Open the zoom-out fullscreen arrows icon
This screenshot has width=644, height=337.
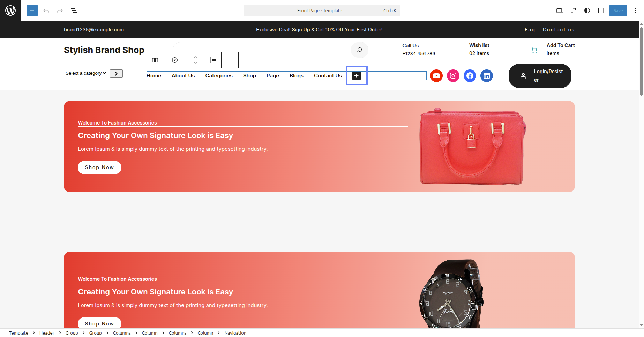[573, 10]
